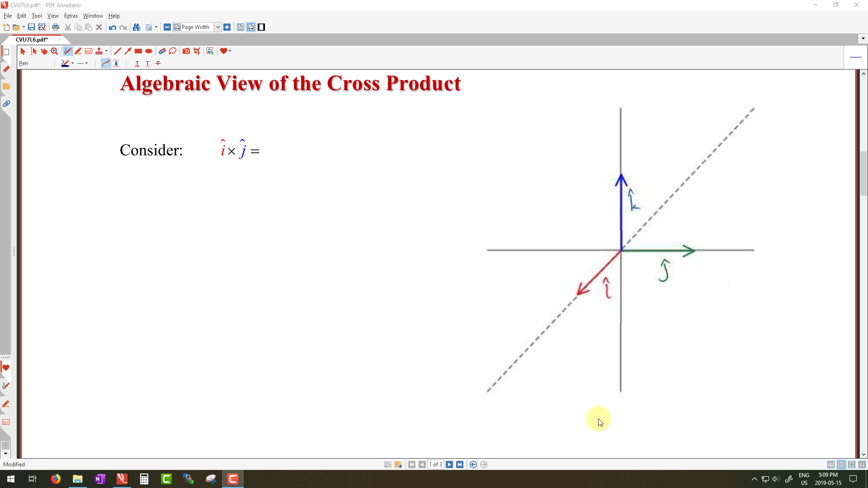Select the Text box tool
The width and height of the screenshot is (868, 488).
click(x=89, y=51)
